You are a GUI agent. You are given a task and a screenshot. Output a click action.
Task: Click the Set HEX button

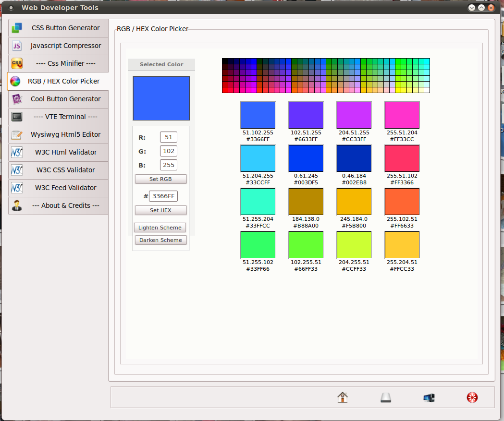[161, 210]
